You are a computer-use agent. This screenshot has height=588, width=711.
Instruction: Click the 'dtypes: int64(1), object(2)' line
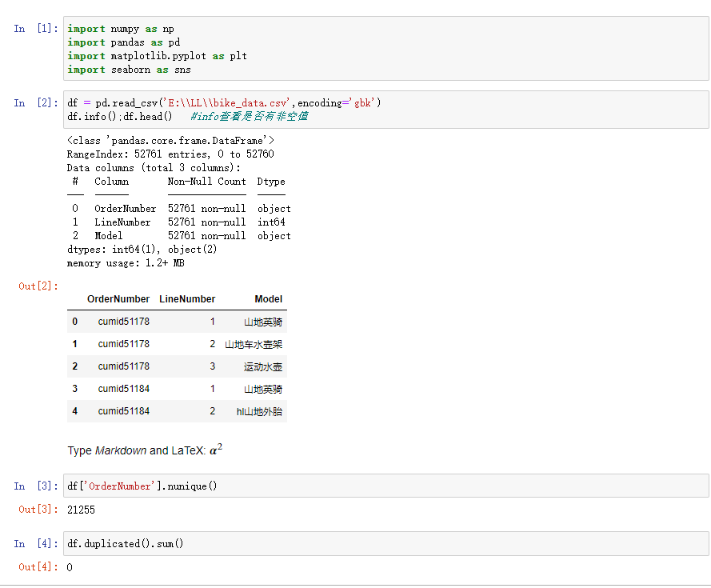pos(142,250)
